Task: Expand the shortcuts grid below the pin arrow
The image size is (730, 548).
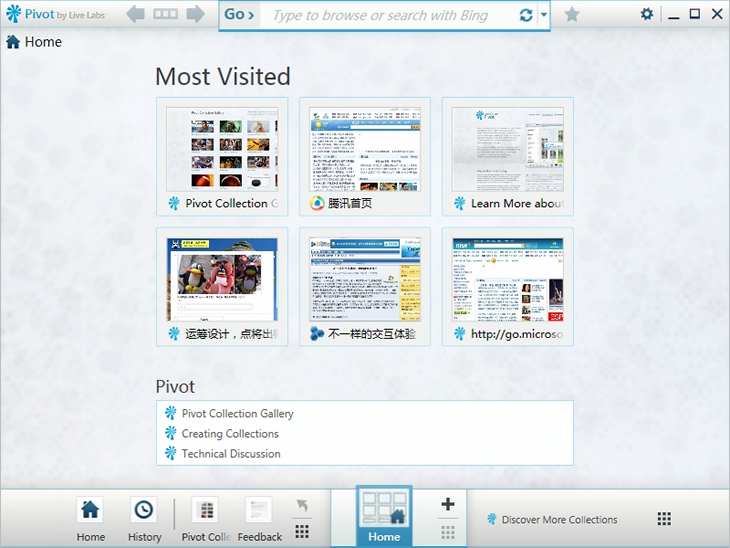Action: click(x=302, y=531)
